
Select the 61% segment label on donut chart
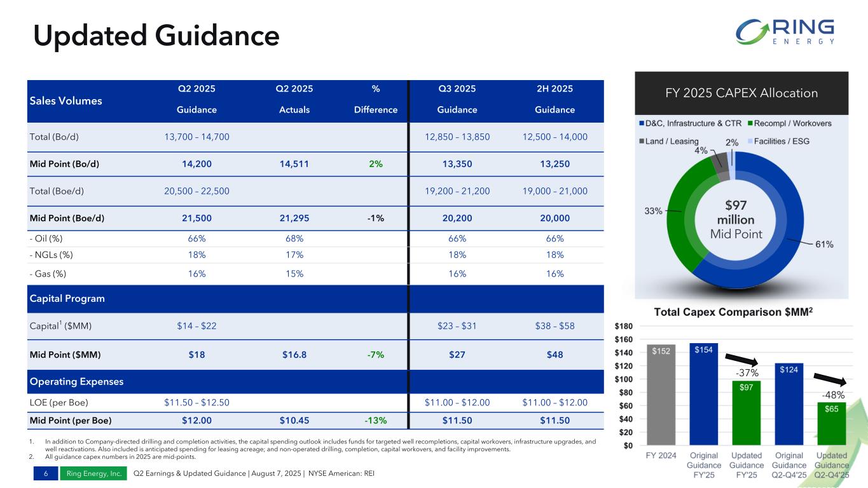click(824, 243)
